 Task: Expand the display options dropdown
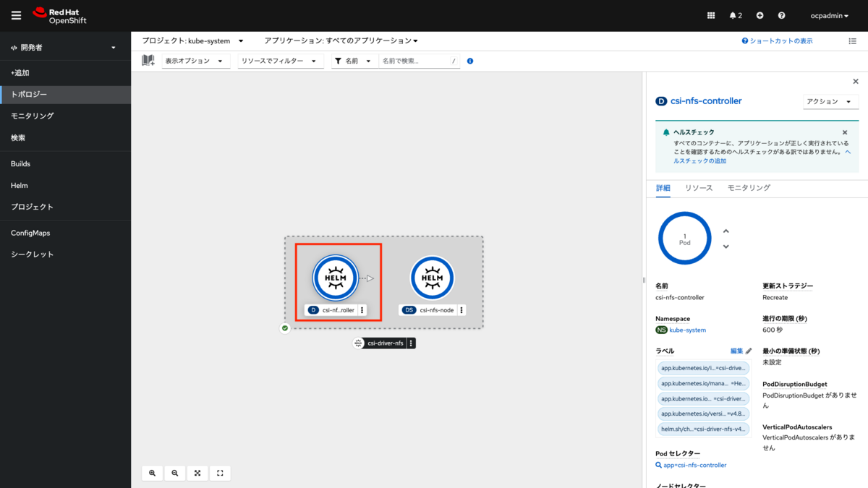point(196,61)
